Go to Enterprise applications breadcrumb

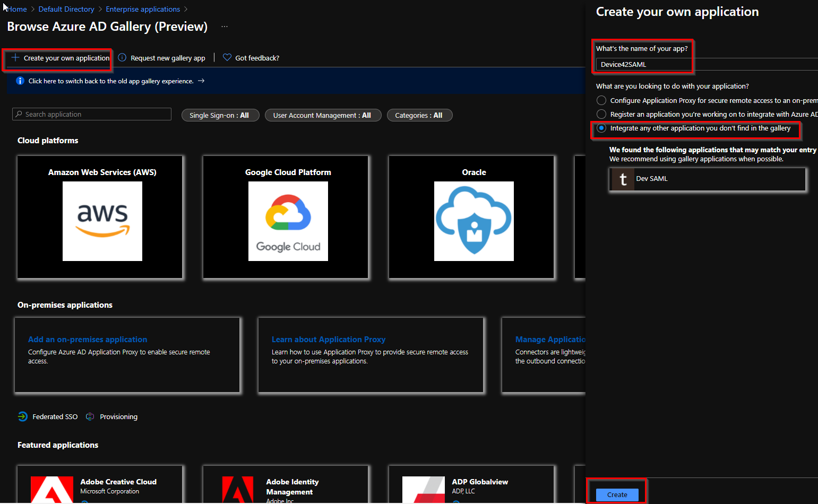[143, 9]
